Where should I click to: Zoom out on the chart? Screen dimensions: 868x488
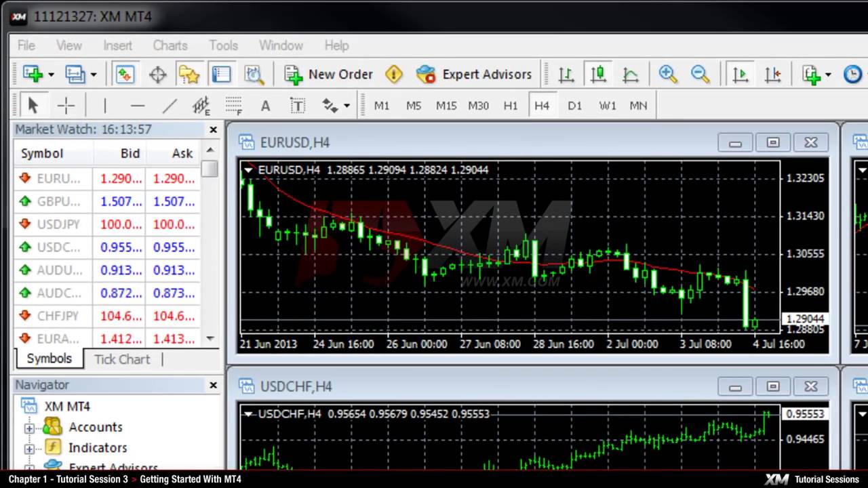click(700, 74)
